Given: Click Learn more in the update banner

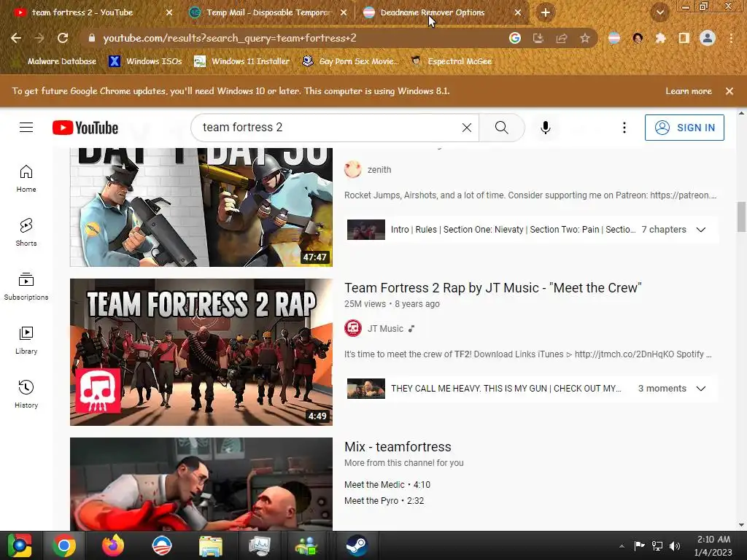Looking at the screenshot, I should tap(689, 91).
